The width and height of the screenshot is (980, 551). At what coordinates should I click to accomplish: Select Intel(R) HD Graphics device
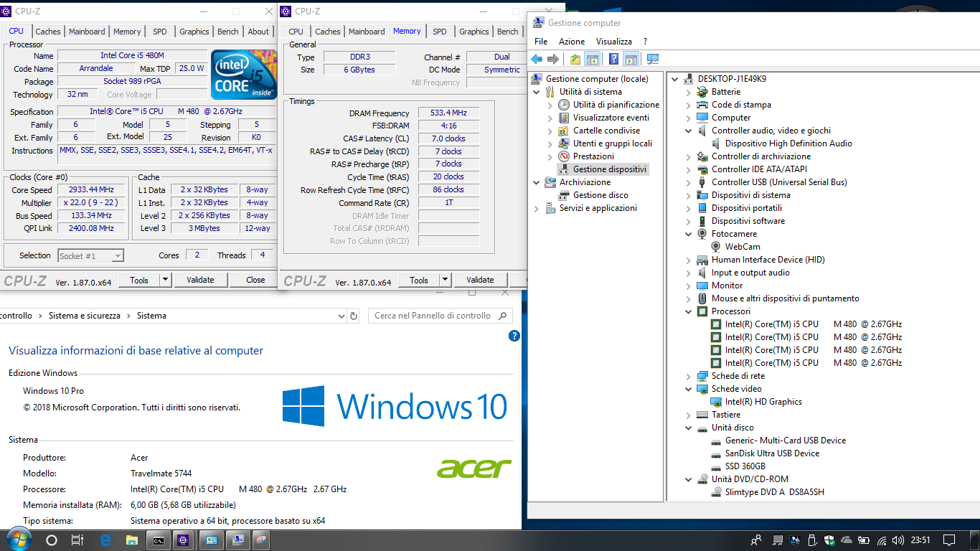click(763, 402)
